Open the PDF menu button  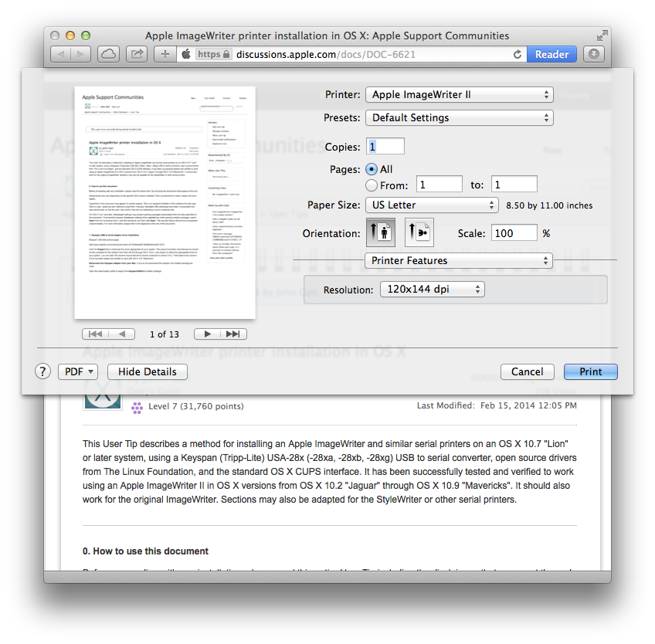coord(78,371)
